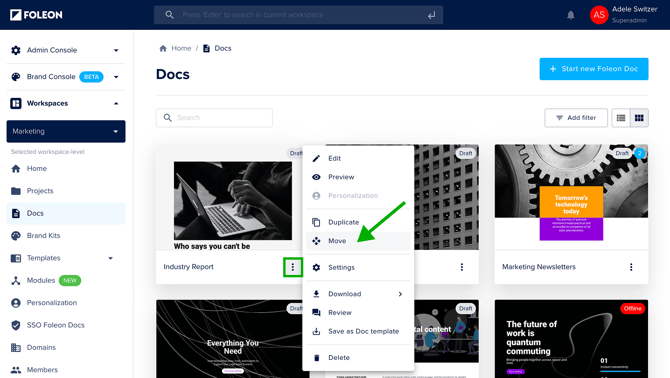Screen dimensions: 670x378
Task: Click the Home breadcrumb link
Action: (x=175, y=48)
